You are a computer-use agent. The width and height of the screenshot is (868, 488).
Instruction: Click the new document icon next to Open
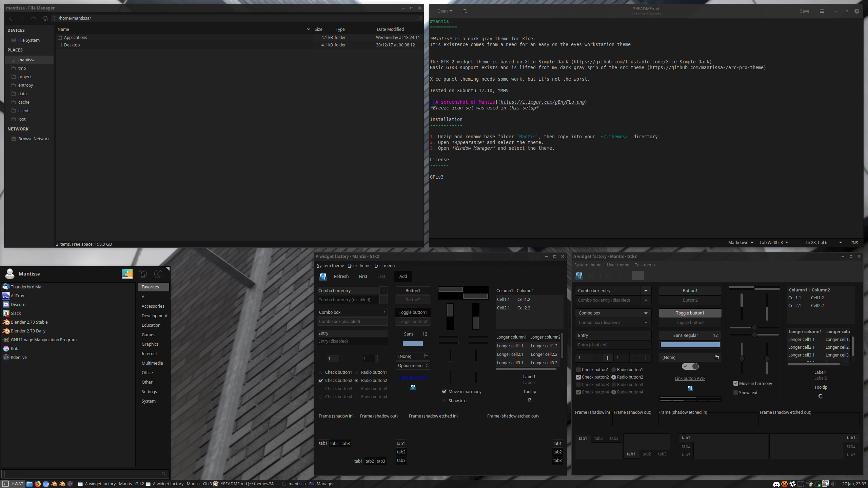point(465,11)
